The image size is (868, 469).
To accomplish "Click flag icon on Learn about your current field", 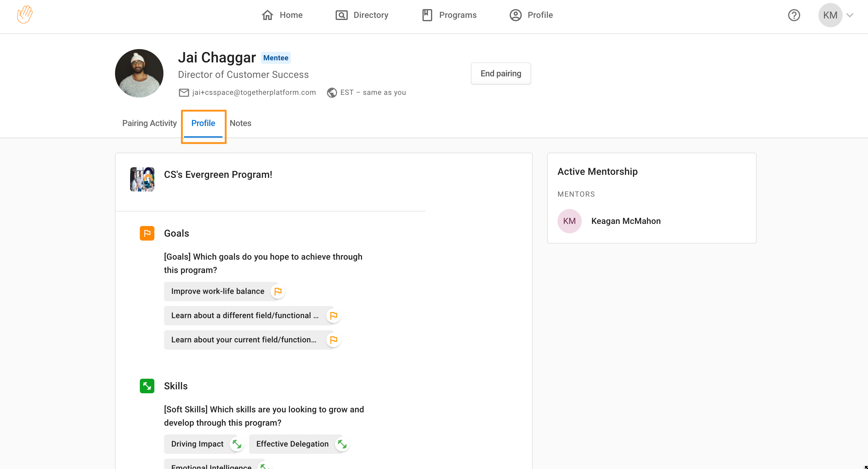I will pos(333,340).
